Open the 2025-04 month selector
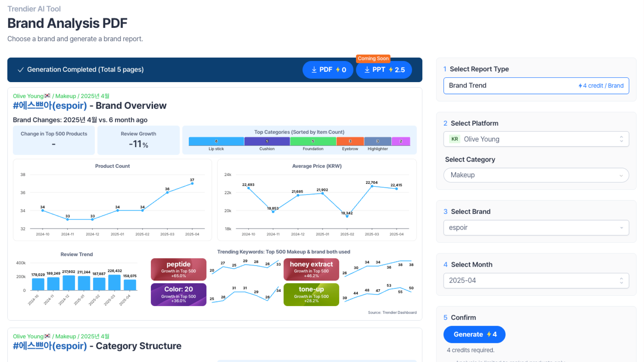 coord(536,281)
